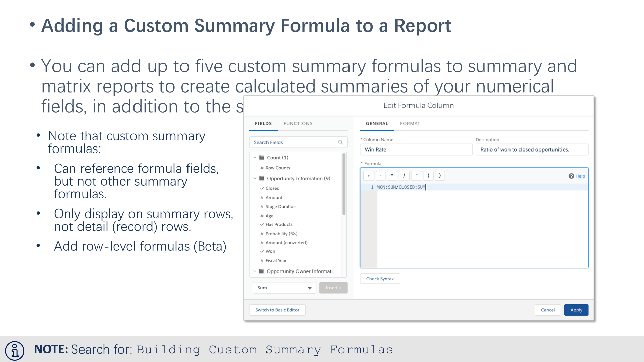The width and height of the screenshot is (644, 362).
Task: Insert the caret exponent operator
Action: (416, 176)
